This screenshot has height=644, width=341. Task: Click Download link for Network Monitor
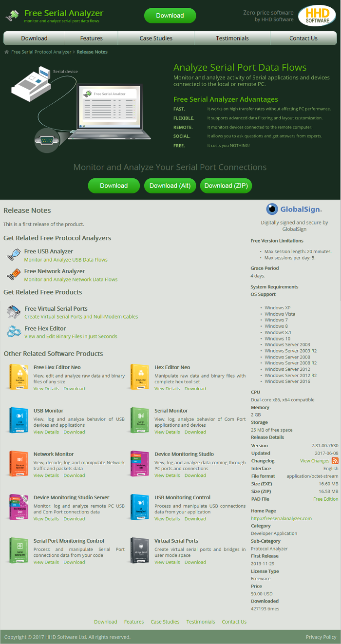[x=74, y=475]
